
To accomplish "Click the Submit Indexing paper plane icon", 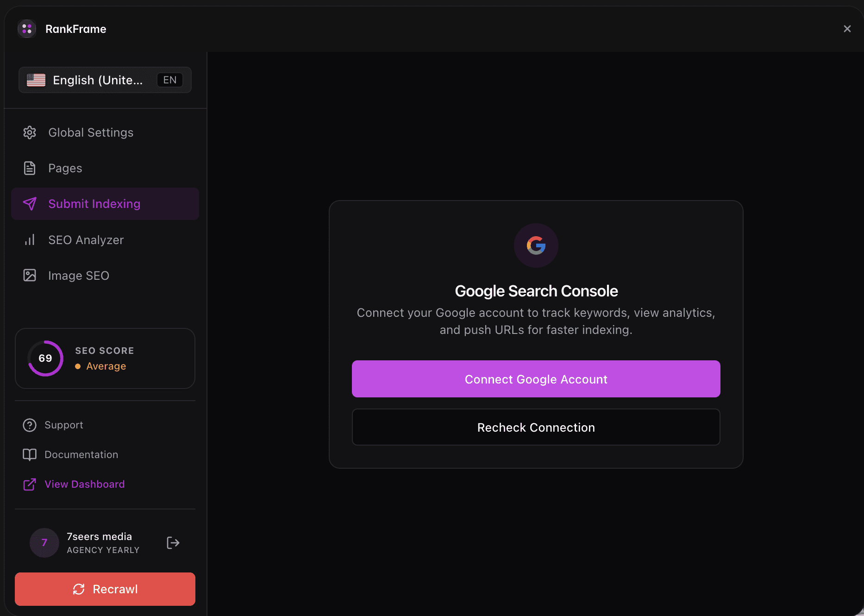I will click(30, 204).
